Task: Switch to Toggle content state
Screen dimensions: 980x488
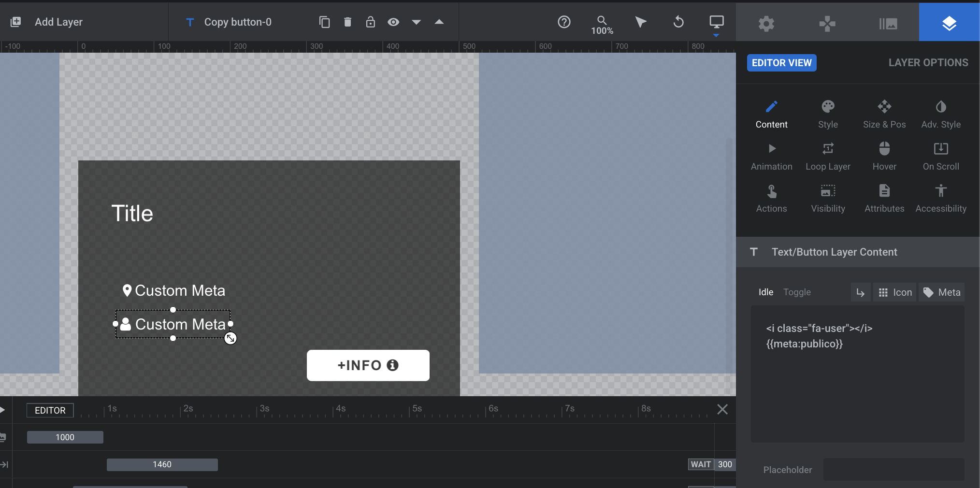Action: tap(797, 292)
